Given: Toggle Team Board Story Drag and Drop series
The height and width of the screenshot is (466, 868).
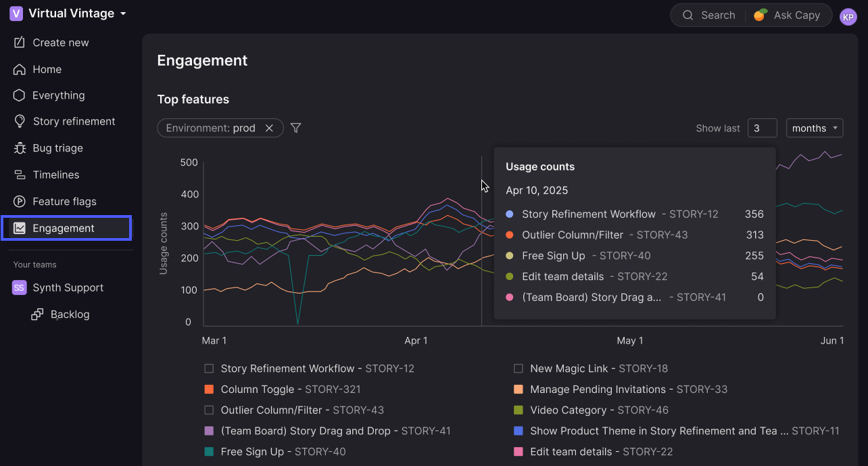Looking at the screenshot, I should point(209,431).
